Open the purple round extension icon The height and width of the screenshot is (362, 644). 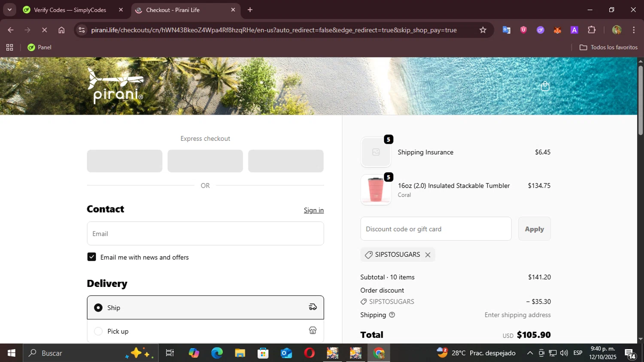coord(541,30)
